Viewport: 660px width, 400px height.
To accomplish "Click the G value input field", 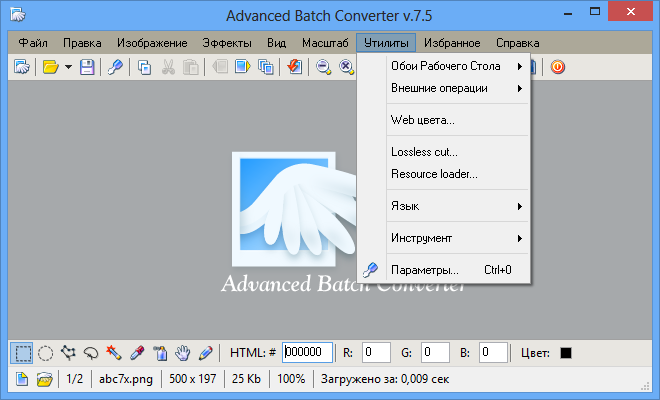I will [x=435, y=352].
